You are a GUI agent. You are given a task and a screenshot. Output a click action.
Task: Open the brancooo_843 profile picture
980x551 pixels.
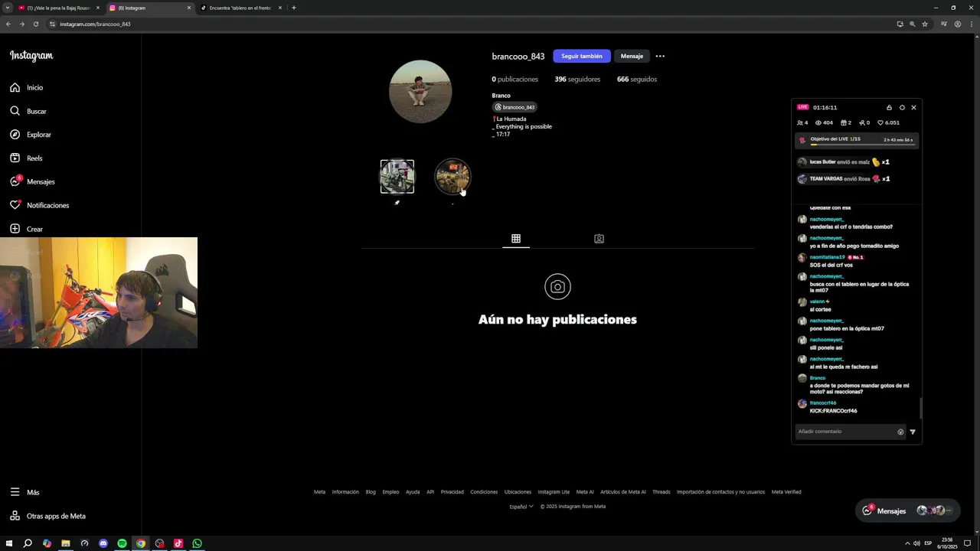(x=420, y=91)
